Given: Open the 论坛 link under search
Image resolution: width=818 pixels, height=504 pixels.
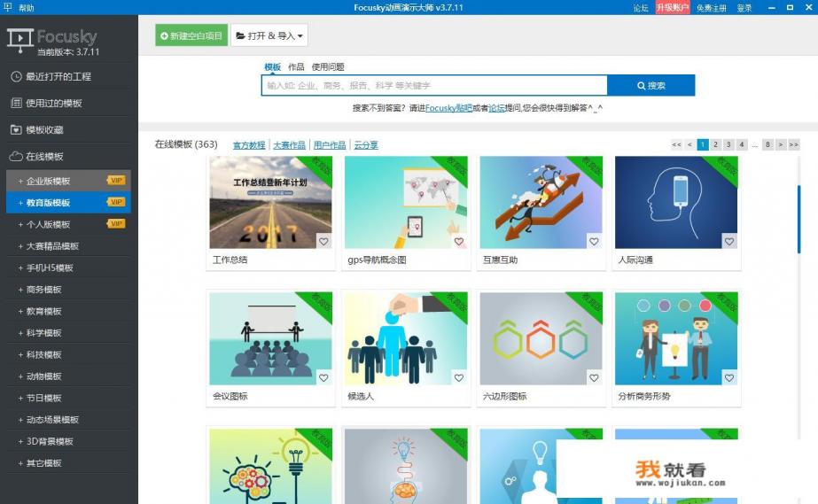Looking at the screenshot, I should [x=496, y=108].
